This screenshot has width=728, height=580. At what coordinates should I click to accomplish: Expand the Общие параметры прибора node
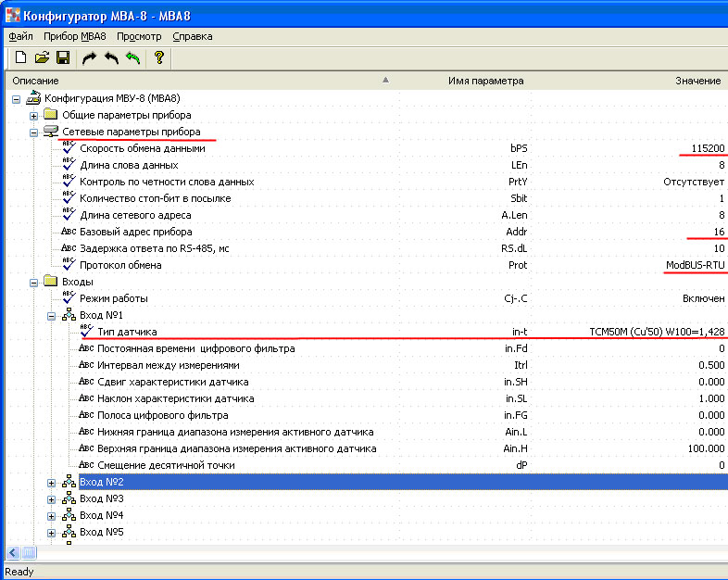pyautogui.click(x=34, y=115)
